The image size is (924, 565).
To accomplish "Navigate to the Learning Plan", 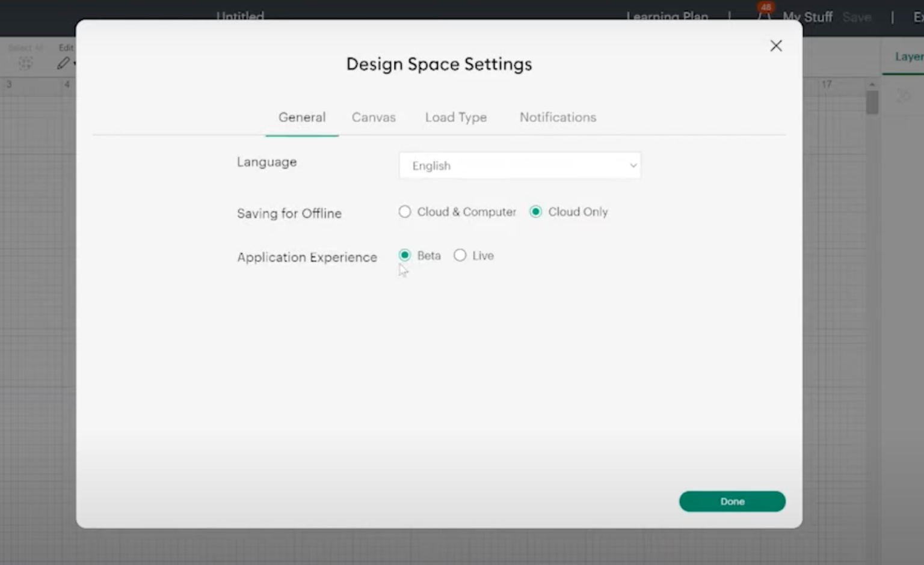I will pyautogui.click(x=667, y=17).
